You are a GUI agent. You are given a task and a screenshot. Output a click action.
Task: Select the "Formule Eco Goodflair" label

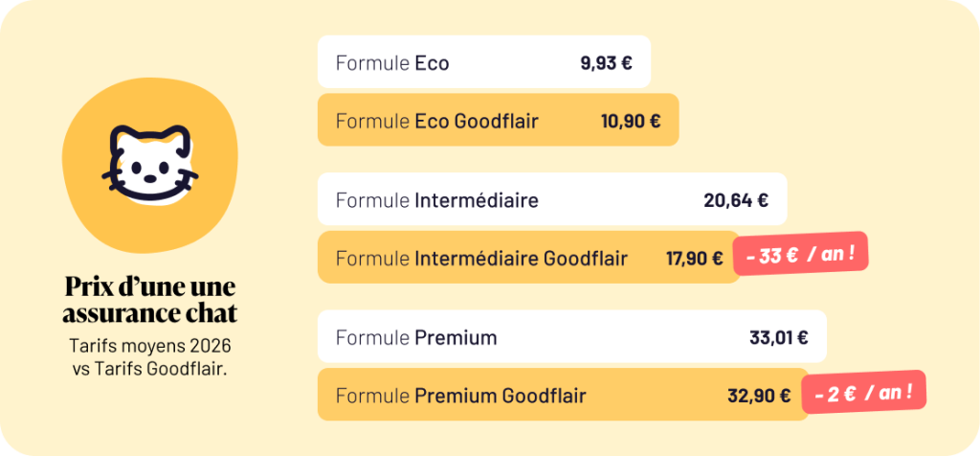click(436, 121)
